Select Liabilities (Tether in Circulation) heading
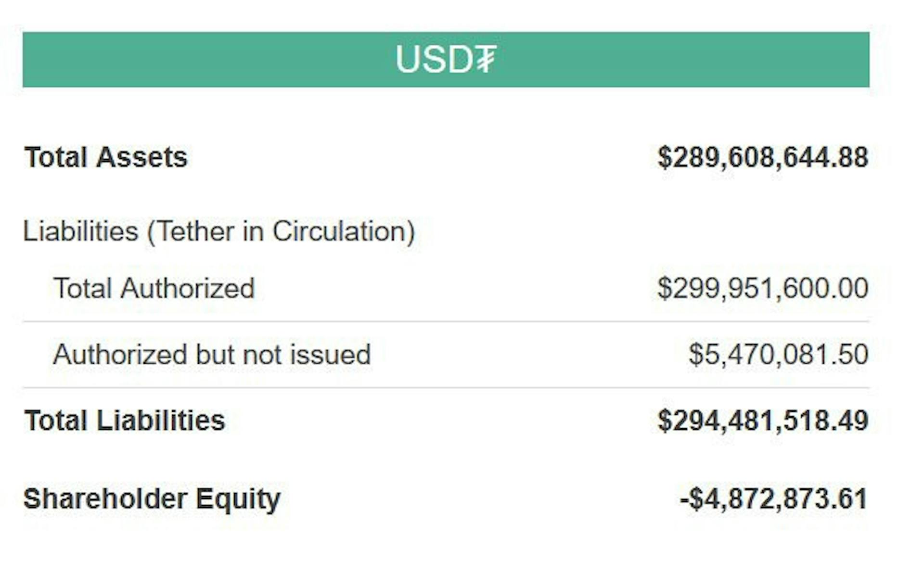The height and width of the screenshot is (575, 924). [219, 231]
